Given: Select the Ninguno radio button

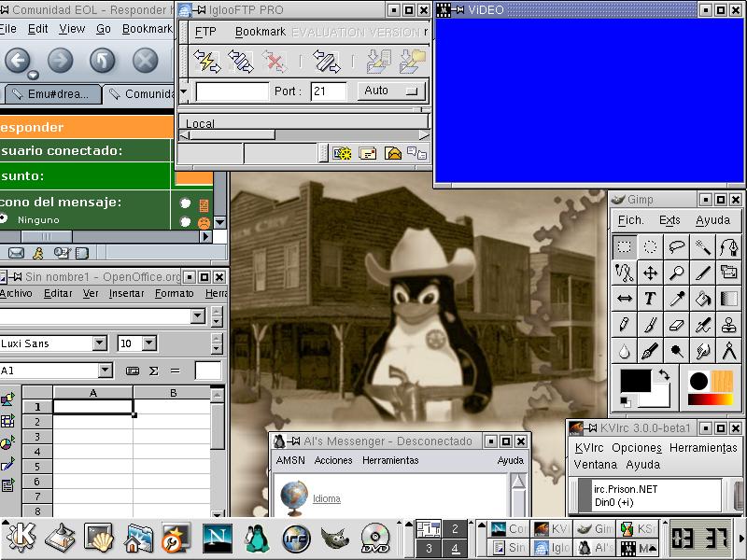Looking at the screenshot, I should click(4, 219).
